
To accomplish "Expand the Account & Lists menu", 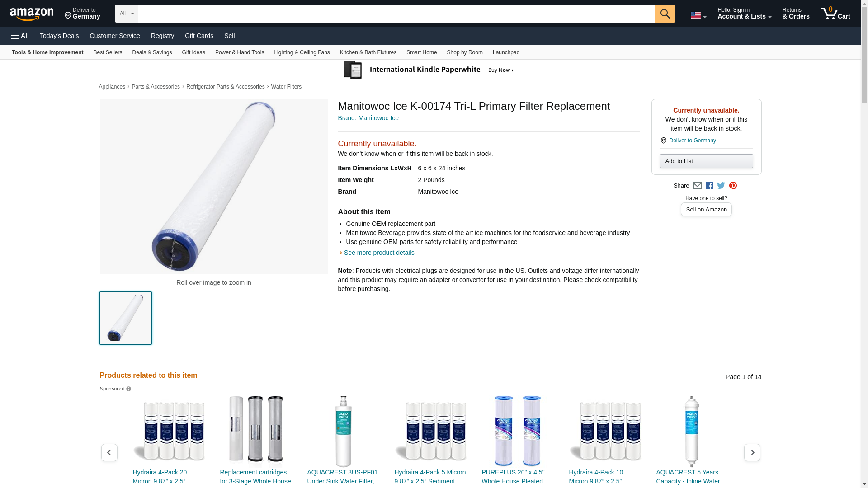I will 744,14.
